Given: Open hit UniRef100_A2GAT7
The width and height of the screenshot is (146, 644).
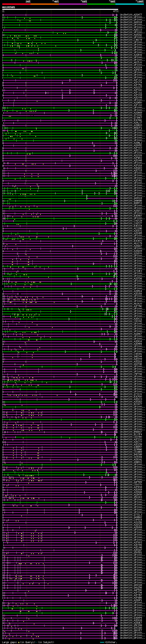Looking at the screenshot, I should [131, 15].
